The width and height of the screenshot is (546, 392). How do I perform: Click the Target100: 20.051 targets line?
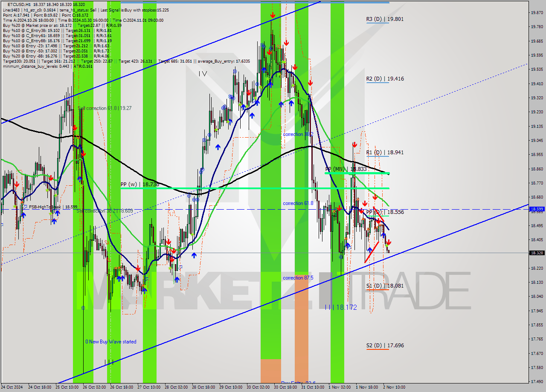point(126,61)
